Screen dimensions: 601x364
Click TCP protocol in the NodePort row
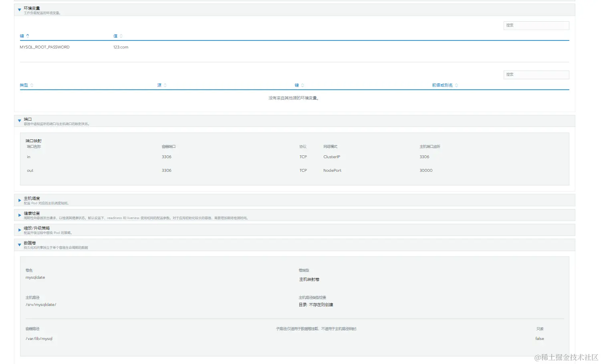[x=303, y=171]
